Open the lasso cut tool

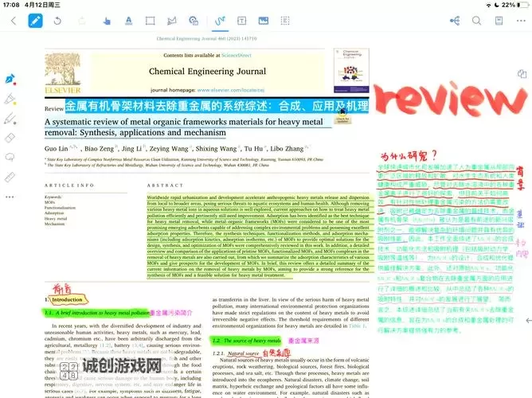[x=172, y=21]
